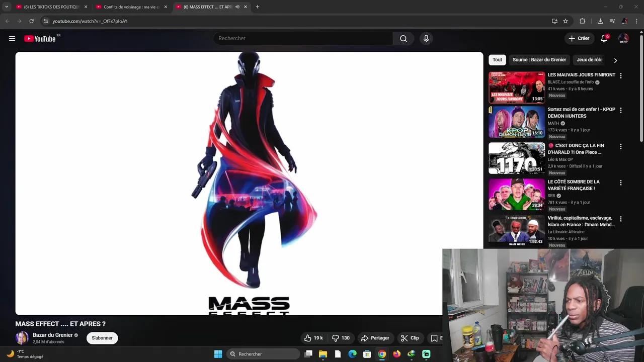Open KPOP DEMON HUNTERS video thumbnail
The image size is (644, 362).
pos(517,122)
